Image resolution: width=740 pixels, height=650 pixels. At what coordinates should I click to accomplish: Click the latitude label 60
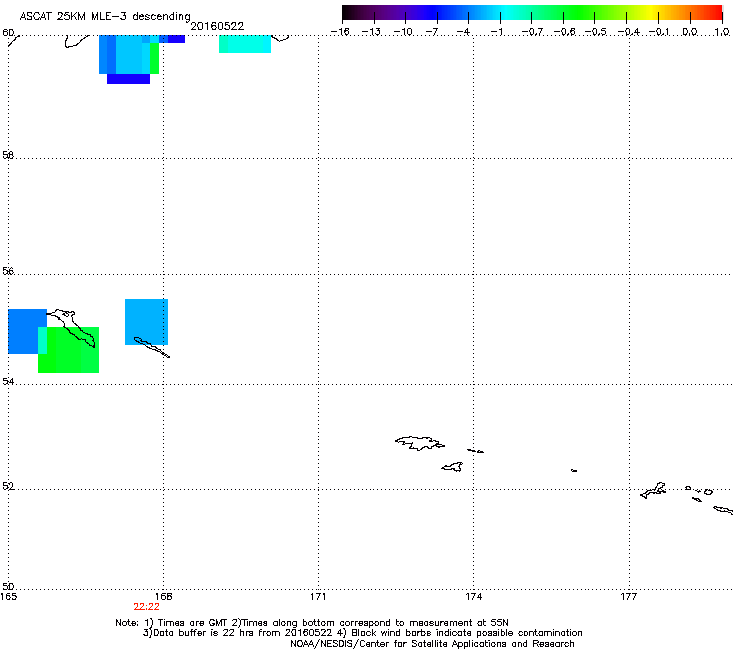click(x=8, y=33)
